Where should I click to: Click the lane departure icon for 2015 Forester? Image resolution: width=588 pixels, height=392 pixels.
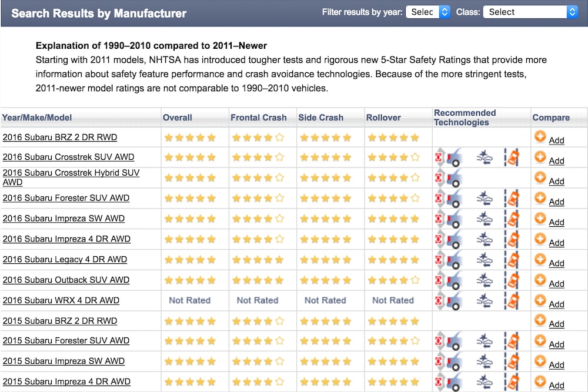[x=512, y=341]
